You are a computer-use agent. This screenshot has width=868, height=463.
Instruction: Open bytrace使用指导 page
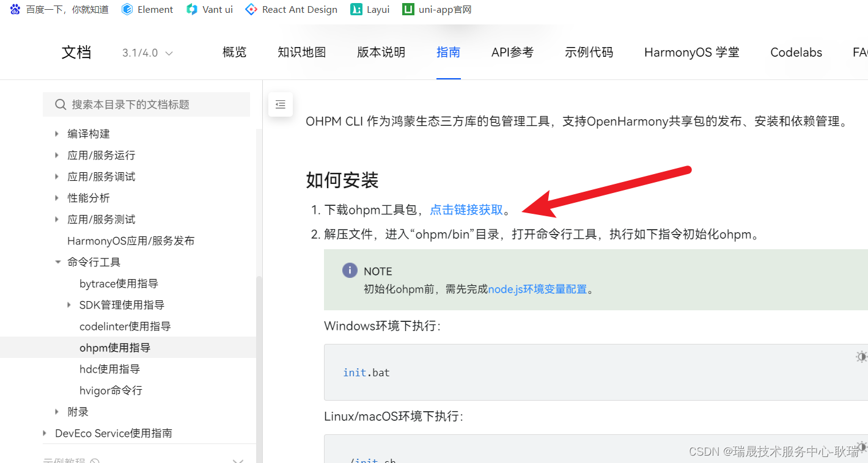pos(119,283)
